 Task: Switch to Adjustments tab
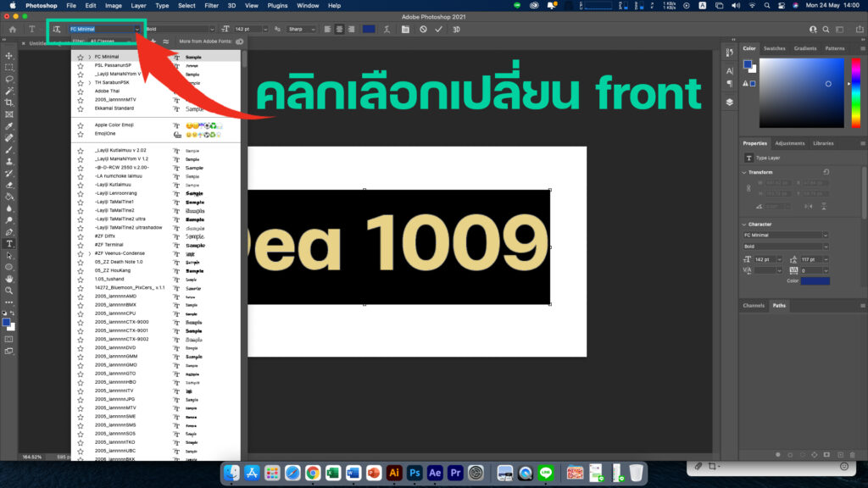789,143
